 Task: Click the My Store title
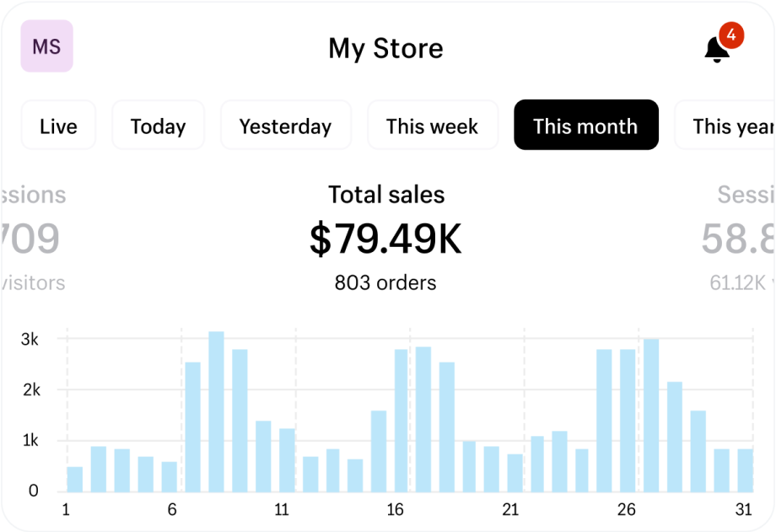[385, 48]
